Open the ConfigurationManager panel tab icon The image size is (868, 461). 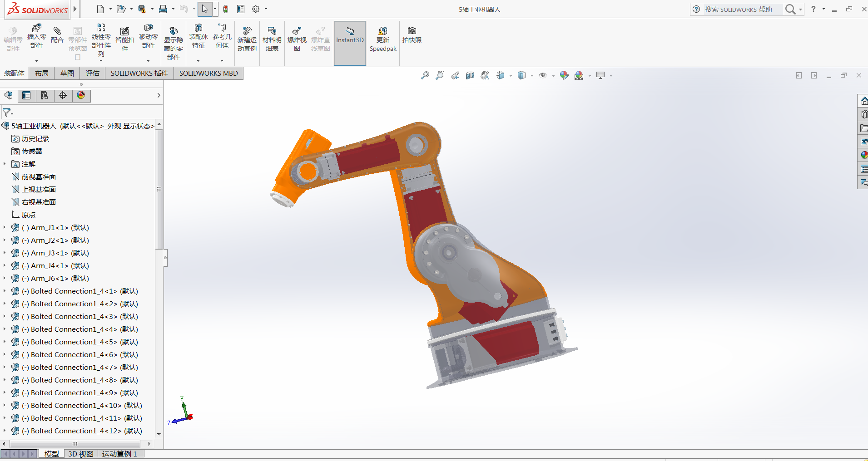tap(45, 95)
